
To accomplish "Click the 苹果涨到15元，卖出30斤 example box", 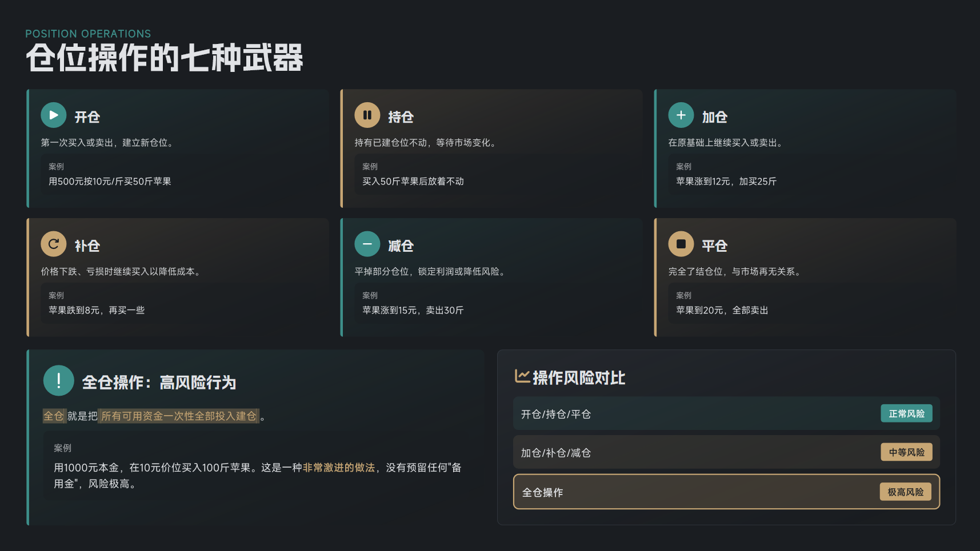I will (491, 304).
